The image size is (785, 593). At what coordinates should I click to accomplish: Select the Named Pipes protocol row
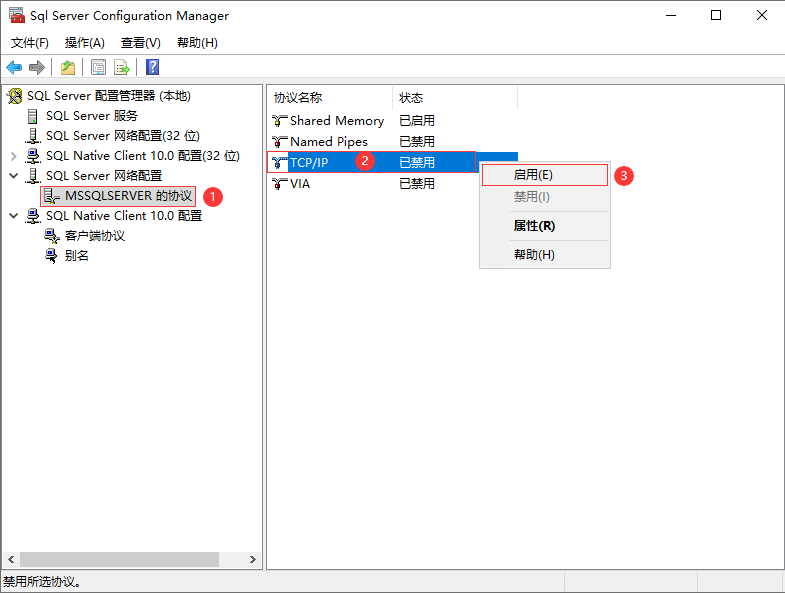[x=392, y=142]
